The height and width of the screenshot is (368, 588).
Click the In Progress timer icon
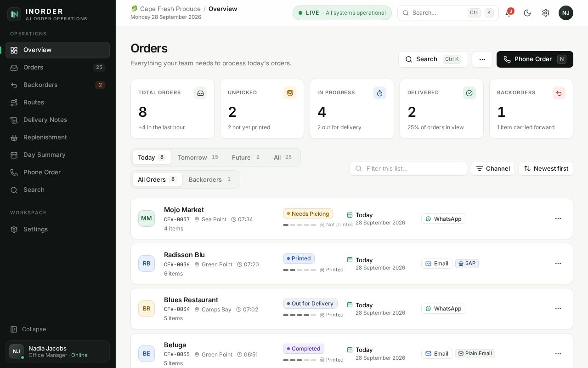380,93
